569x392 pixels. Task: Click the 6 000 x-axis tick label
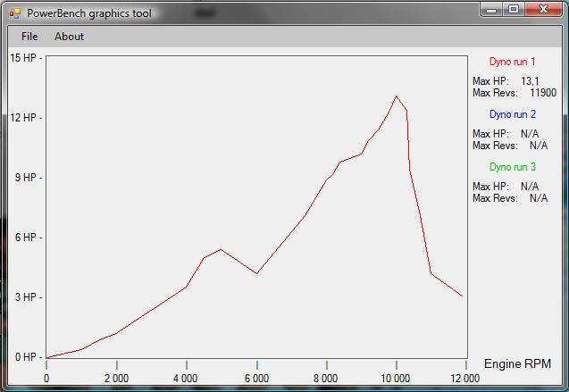[x=256, y=378]
